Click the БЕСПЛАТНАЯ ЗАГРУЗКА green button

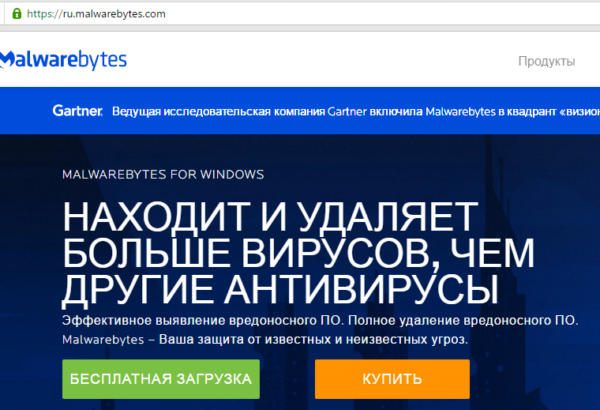coord(161,379)
